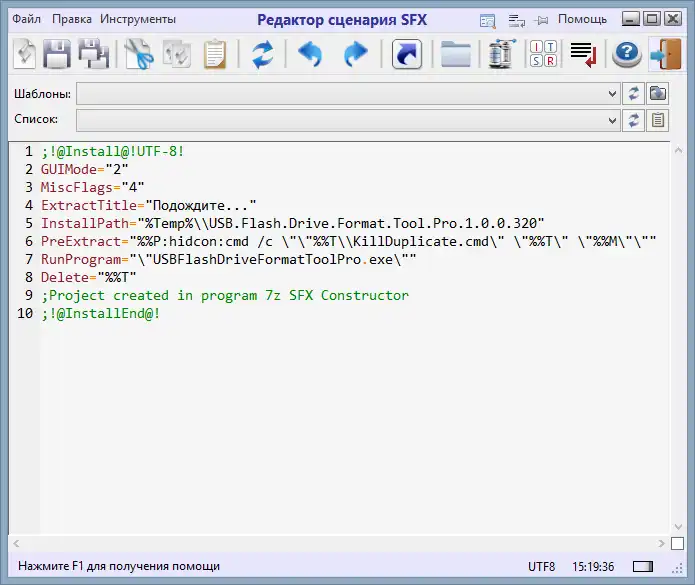Image resolution: width=695 pixels, height=585 pixels.
Task: Click the ExtractTitle line
Action: pos(148,205)
